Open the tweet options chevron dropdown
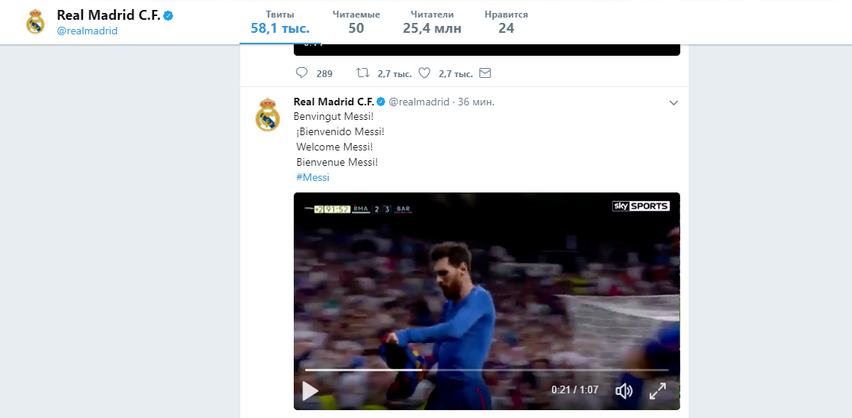This screenshot has height=418, width=852. coord(673,103)
